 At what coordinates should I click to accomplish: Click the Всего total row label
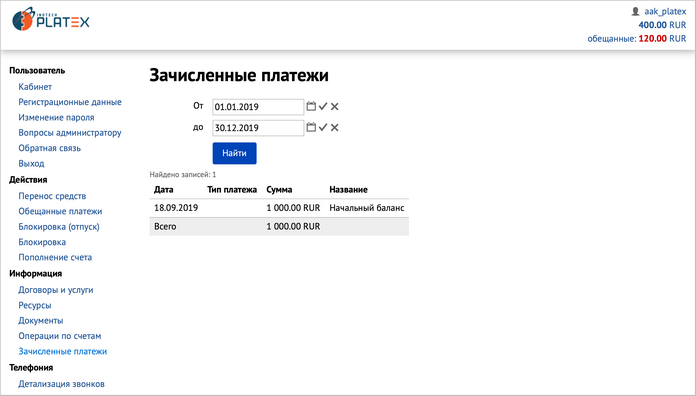(165, 226)
